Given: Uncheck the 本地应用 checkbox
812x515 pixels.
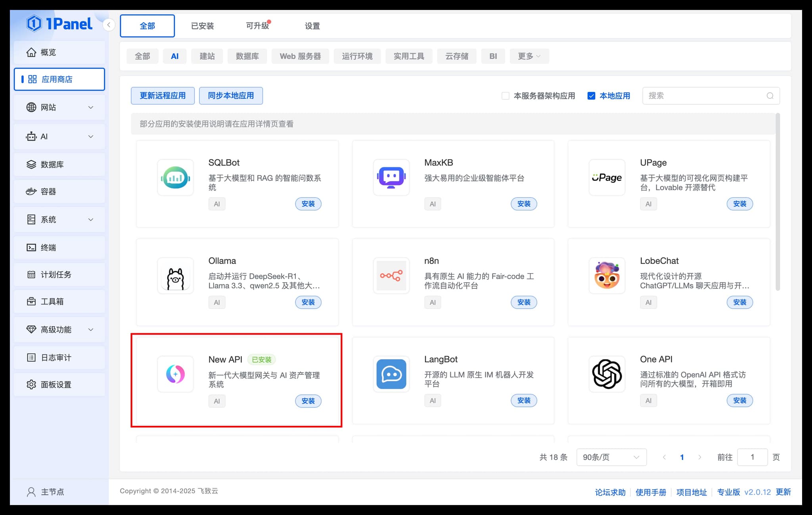Looking at the screenshot, I should click(x=591, y=96).
